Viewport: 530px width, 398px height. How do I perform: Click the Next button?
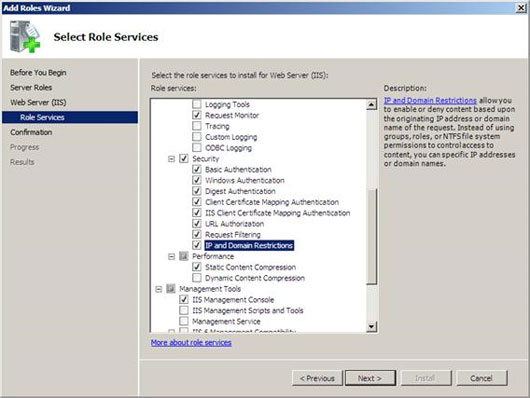[x=370, y=378]
